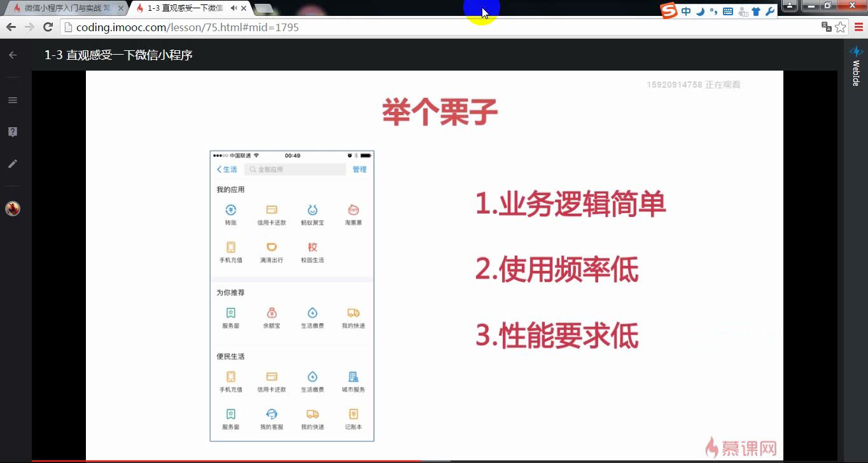Toggle Chinese input mode 中
868x463 pixels.
pyautogui.click(x=686, y=11)
